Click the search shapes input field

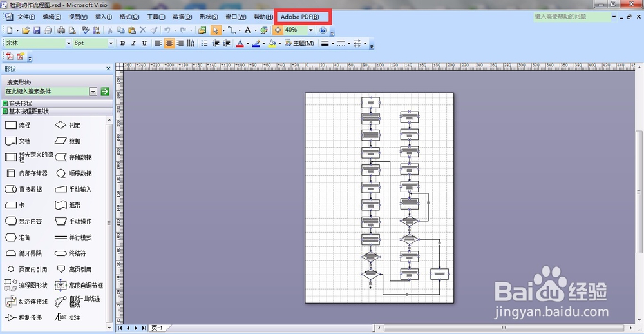[46, 92]
